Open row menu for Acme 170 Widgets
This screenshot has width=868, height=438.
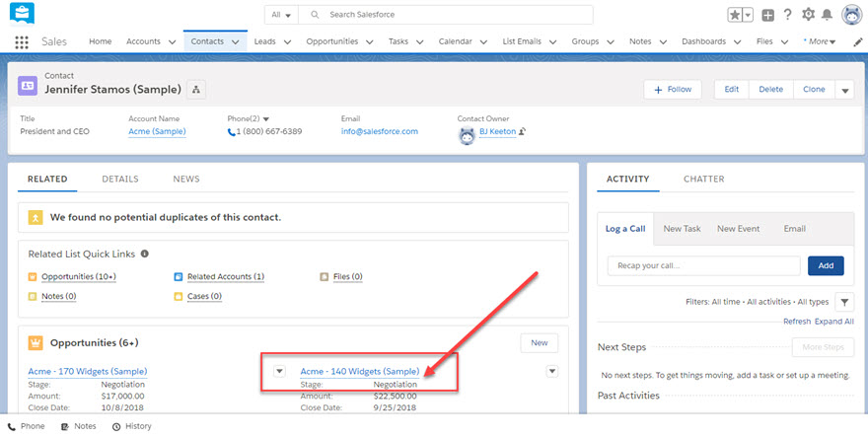point(278,371)
